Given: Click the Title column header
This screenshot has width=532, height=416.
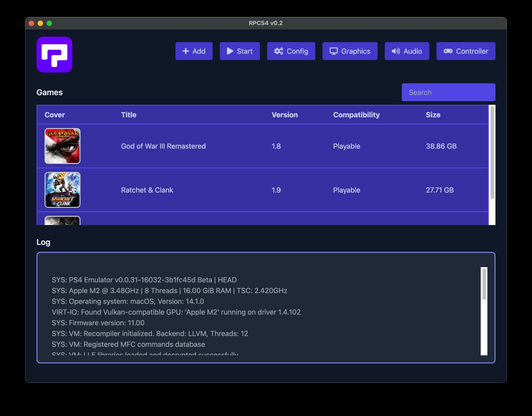Looking at the screenshot, I should (129, 115).
